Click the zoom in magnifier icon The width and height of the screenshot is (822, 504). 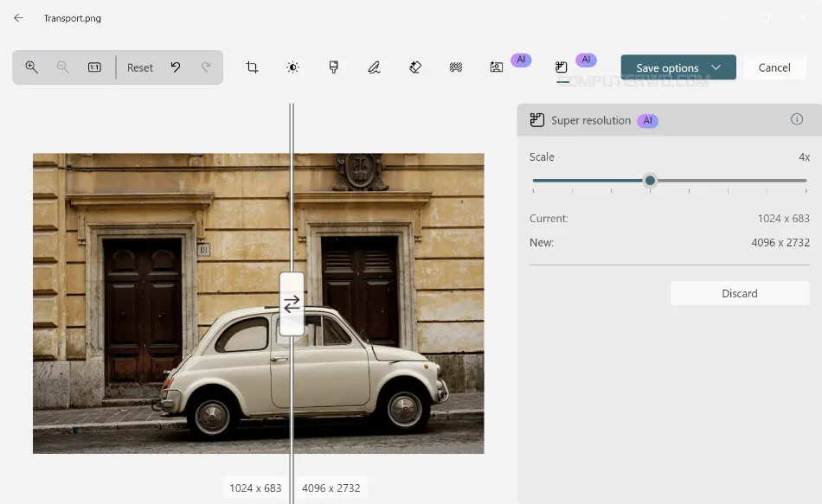click(x=32, y=67)
